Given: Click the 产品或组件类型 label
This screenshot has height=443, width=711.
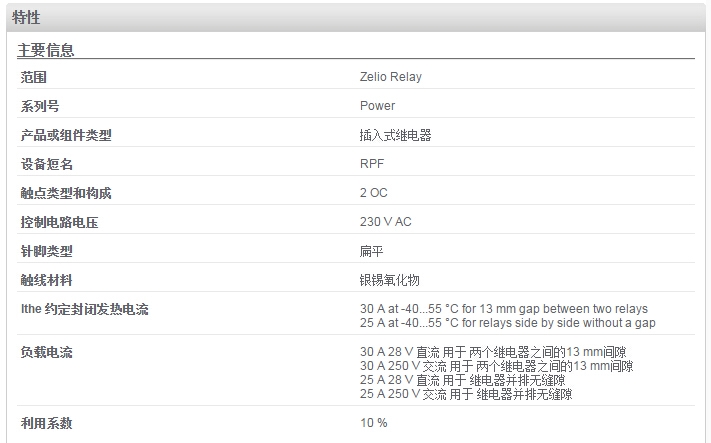Looking at the screenshot, I should click(66, 135).
